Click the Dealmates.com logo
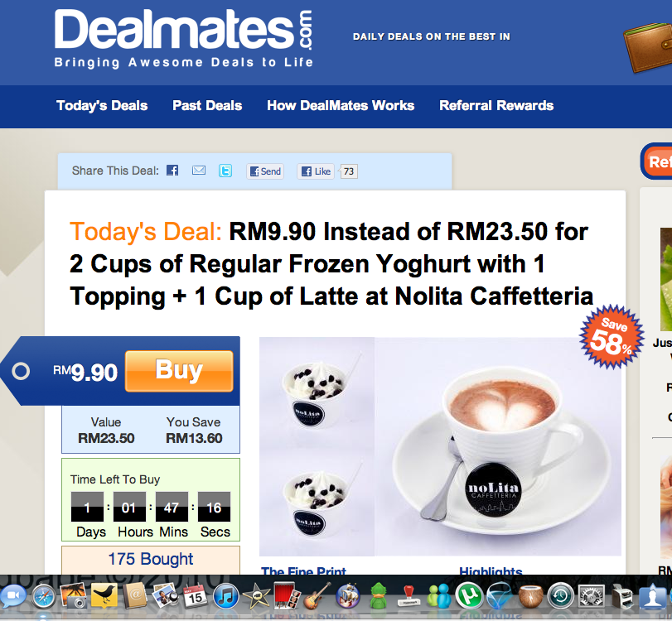Image resolution: width=672 pixels, height=621 pixels. (183, 39)
